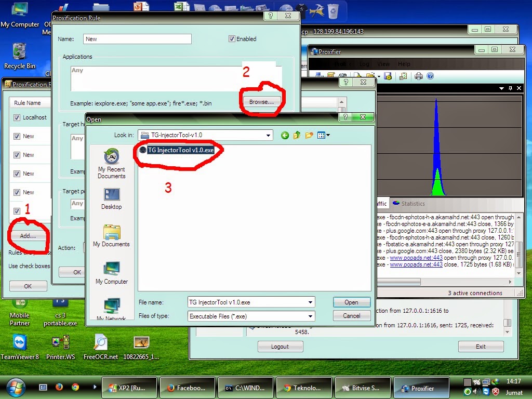Click the 3 active connections status text
Screen dimensions: 532x399
(475, 293)
